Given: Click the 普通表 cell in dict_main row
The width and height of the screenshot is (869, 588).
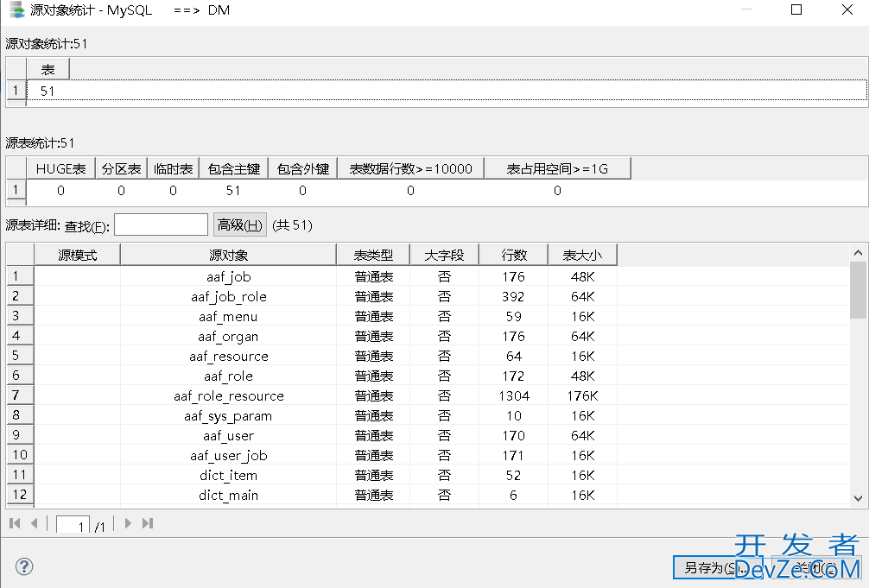Looking at the screenshot, I should tap(373, 496).
